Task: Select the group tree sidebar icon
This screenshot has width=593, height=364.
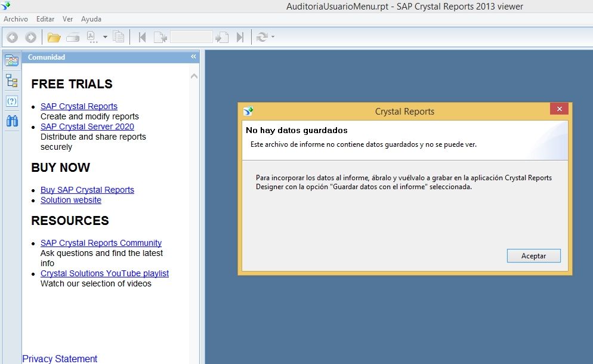Action: pos(12,81)
